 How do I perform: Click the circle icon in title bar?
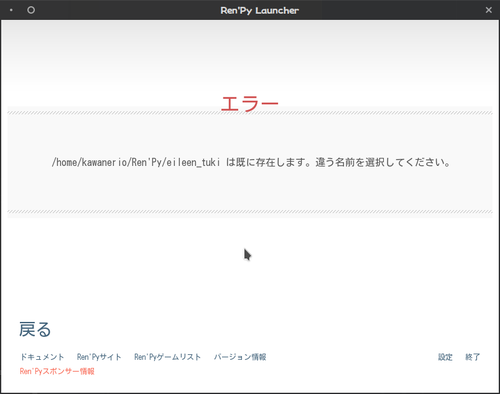coord(31,10)
